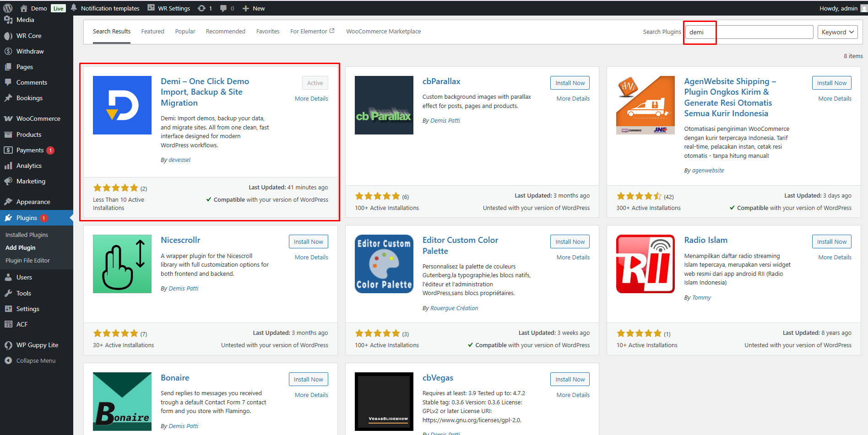Click the Nicescrollr plugin icon
Image resolution: width=868 pixels, height=435 pixels.
coord(122,264)
